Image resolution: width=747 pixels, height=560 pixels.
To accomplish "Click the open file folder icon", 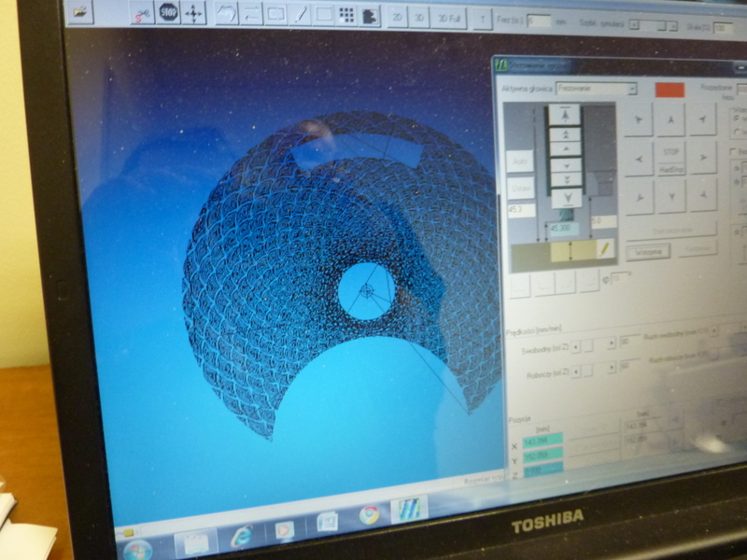I will pyautogui.click(x=80, y=13).
